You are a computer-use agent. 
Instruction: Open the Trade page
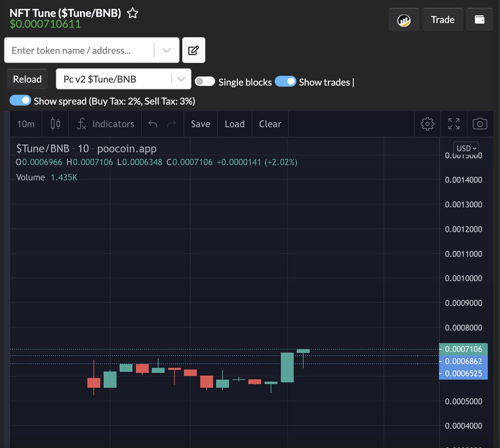(442, 19)
